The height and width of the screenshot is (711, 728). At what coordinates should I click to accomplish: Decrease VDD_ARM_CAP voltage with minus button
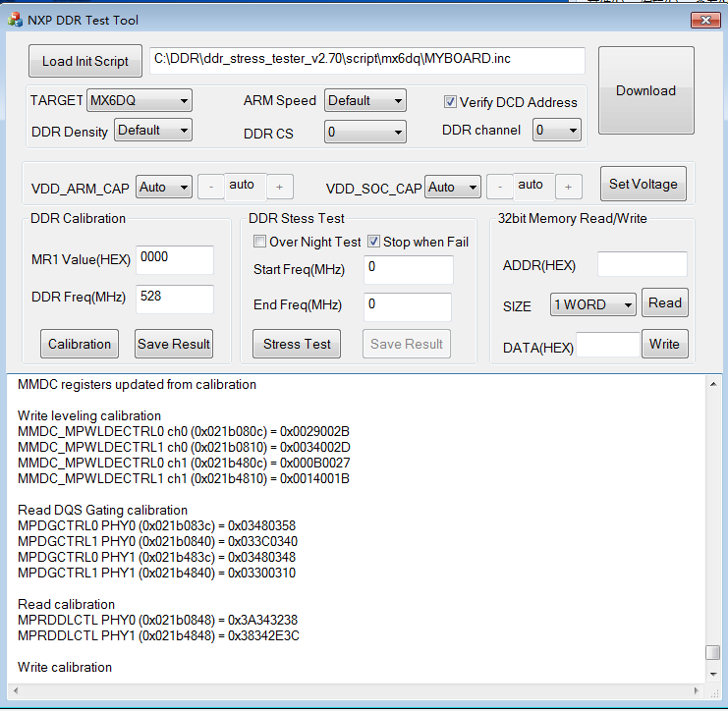coord(211,187)
